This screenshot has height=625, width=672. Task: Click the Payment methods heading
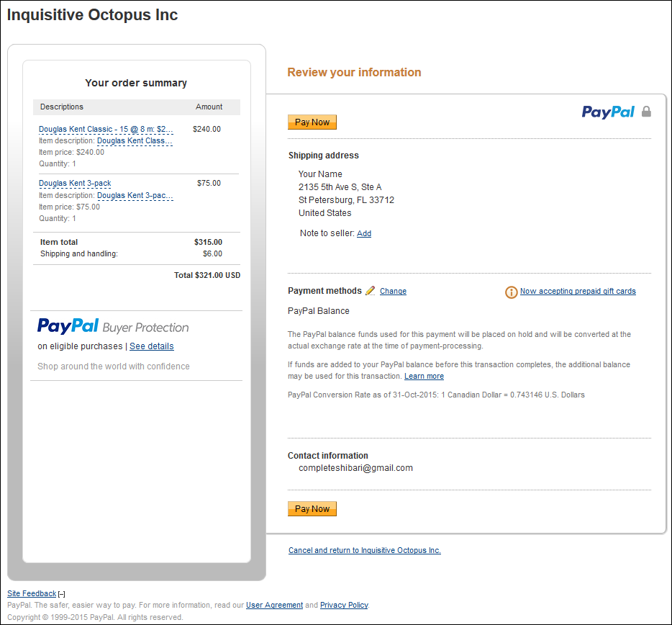pyautogui.click(x=325, y=291)
